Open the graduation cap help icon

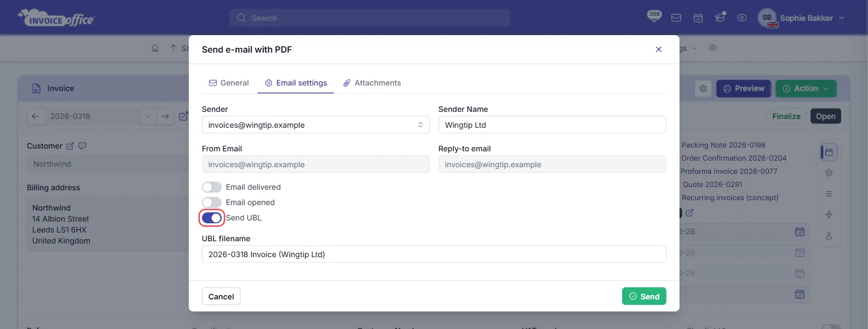point(720,18)
